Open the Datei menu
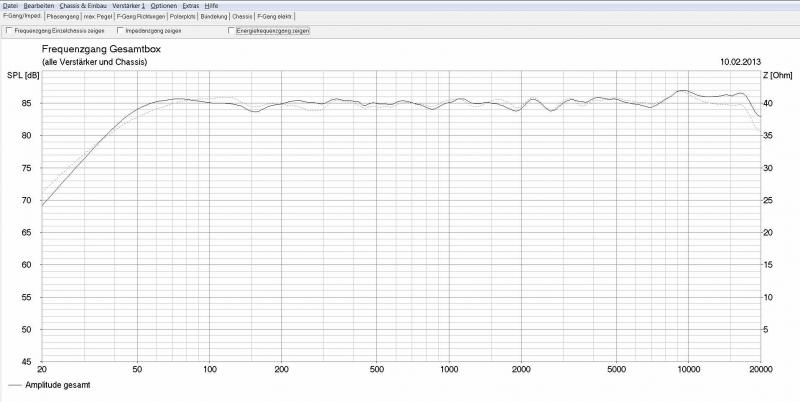The height and width of the screenshot is (402, 800). [10, 6]
